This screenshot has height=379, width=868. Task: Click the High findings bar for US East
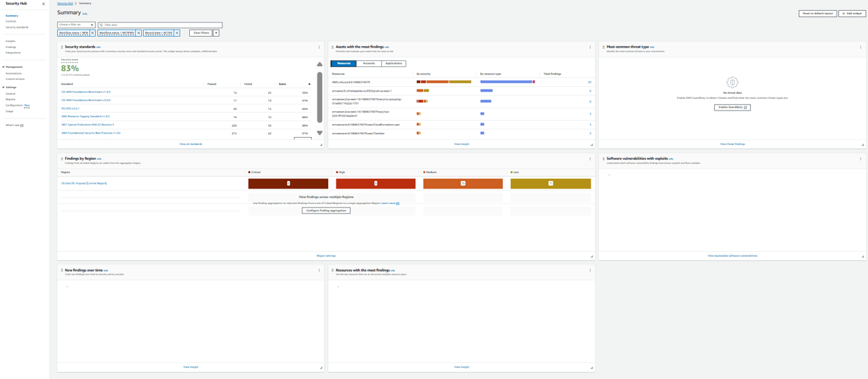click(376, 184)
